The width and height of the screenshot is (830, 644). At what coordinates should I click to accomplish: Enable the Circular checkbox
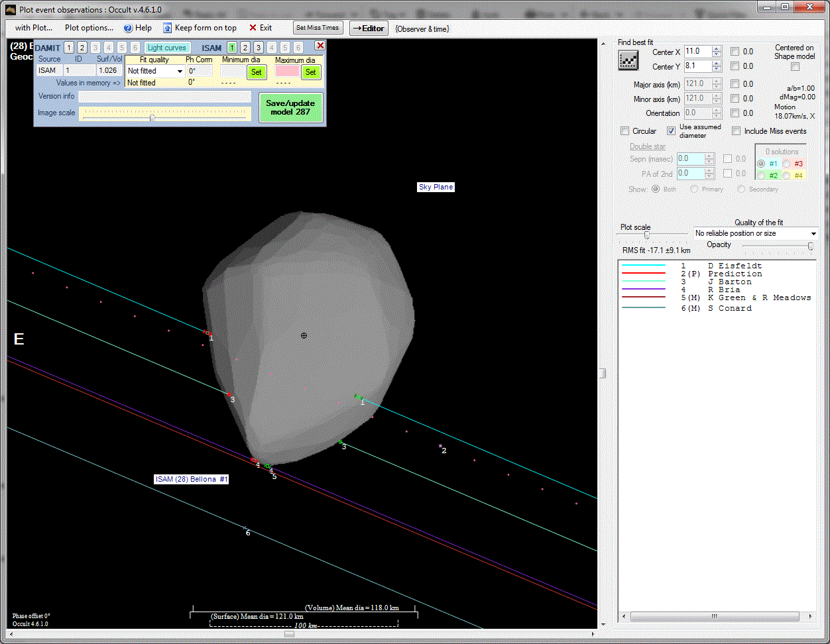click(625, 131)
